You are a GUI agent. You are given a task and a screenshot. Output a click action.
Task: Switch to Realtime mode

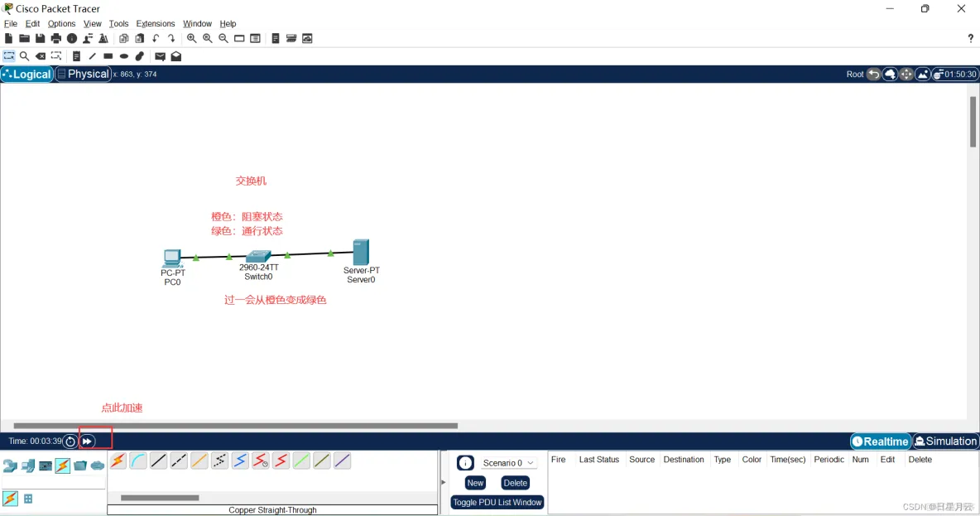[x=880, y=441]
